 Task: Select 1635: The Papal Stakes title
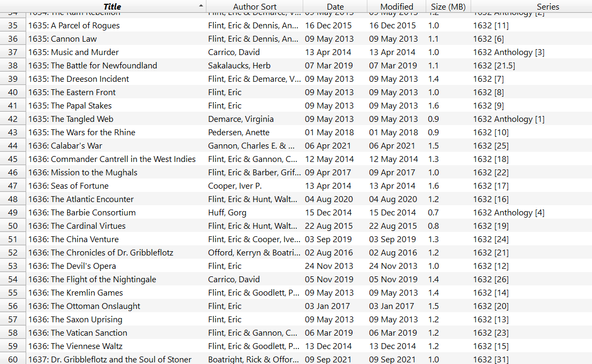pyautogui.click(x=70, y=106)
